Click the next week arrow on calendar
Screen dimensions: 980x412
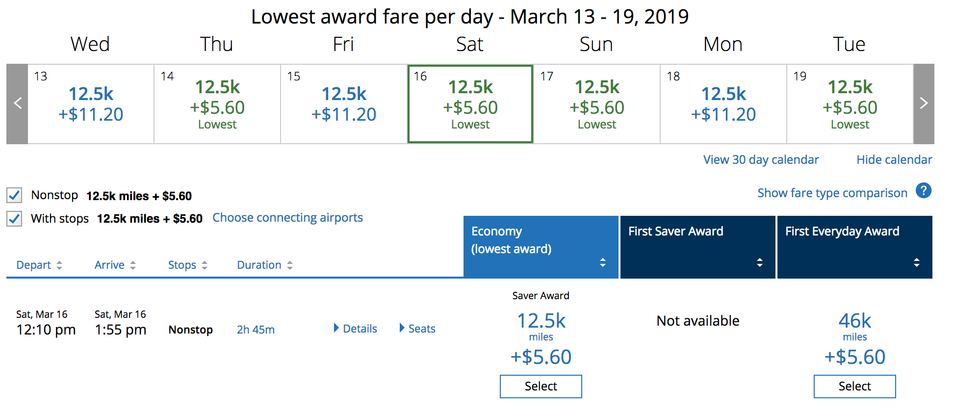(x=924, y=103)
